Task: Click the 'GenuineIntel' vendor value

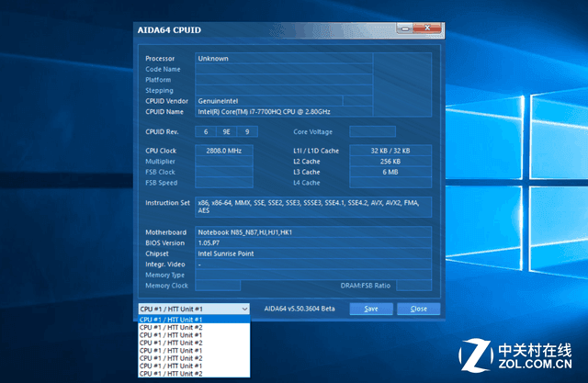Action: click(x=218, y=101)
